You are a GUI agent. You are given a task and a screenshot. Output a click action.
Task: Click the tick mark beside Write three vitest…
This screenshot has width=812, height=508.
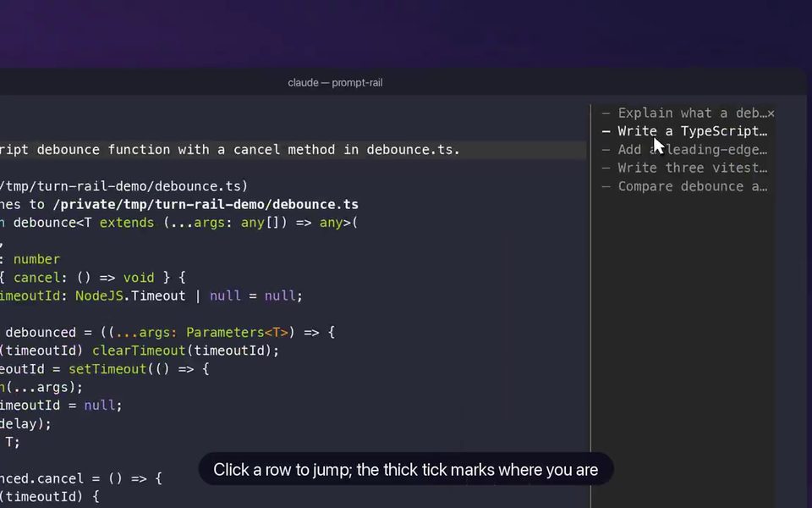pyautogui.click(x=606, y=168)
